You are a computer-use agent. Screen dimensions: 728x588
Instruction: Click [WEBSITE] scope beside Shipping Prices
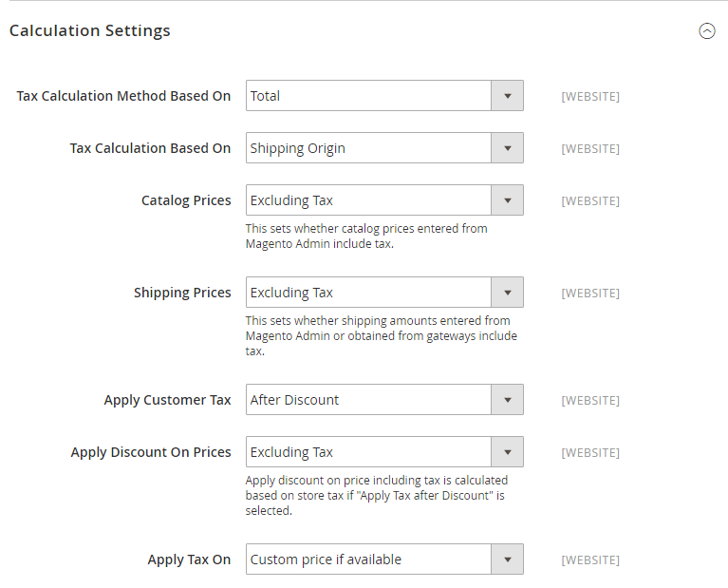coord(590,293)
